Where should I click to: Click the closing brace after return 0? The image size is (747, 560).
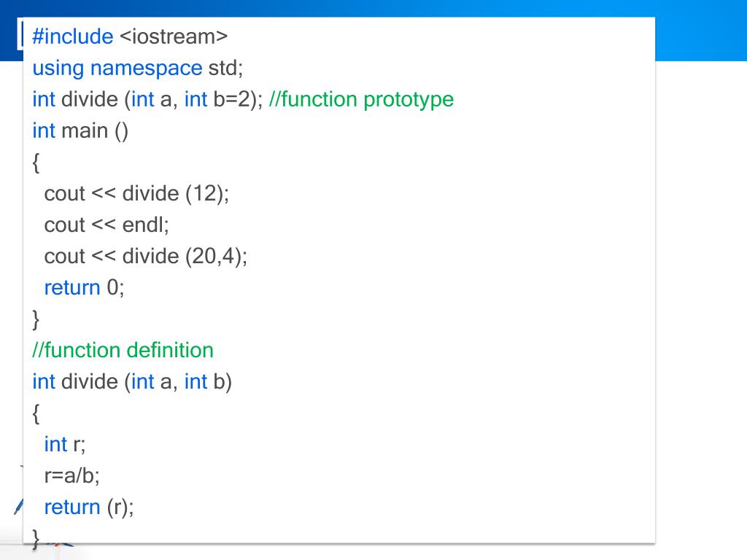pos(36,319)
